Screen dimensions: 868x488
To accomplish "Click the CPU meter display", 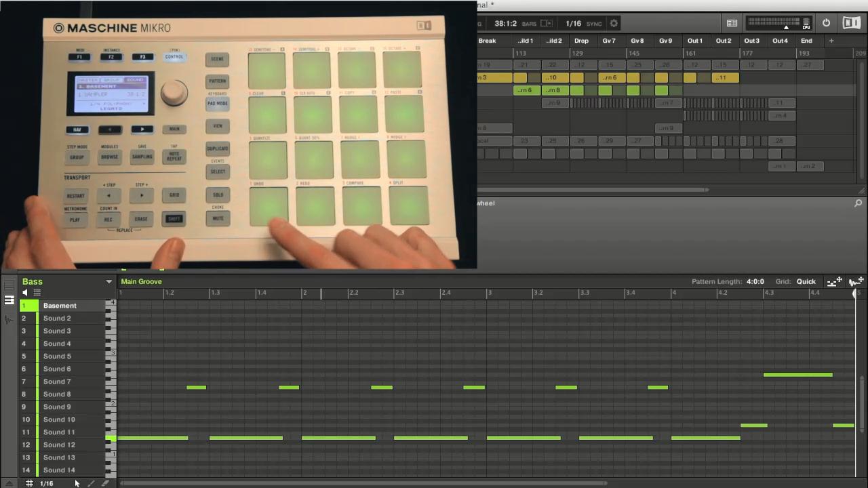I will 778,23.
